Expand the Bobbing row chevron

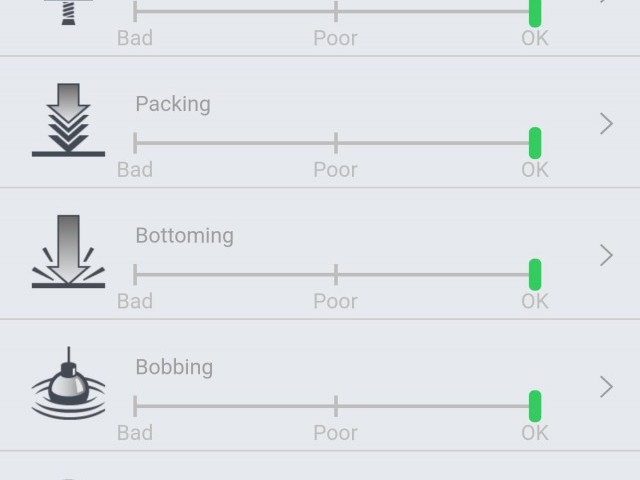(x=606, y=386)
